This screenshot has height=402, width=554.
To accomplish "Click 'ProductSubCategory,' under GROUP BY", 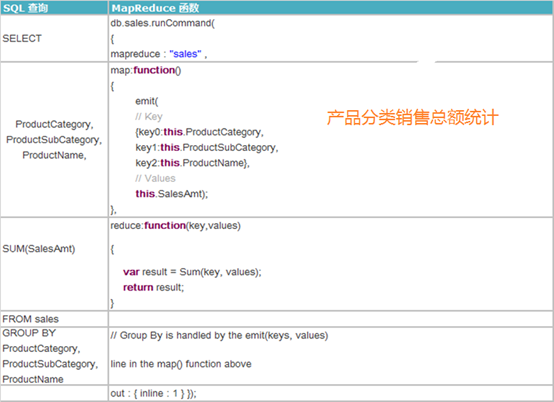I will click(x=50, y=364).
